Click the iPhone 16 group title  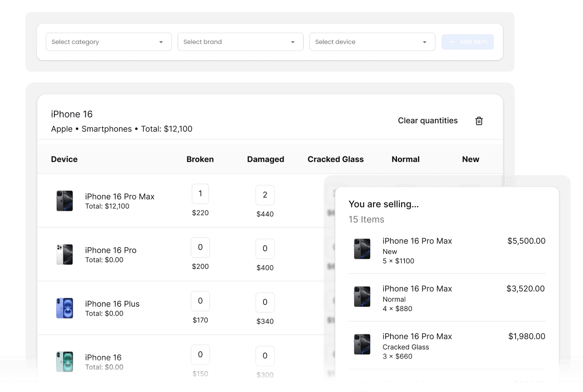(72, 114)
